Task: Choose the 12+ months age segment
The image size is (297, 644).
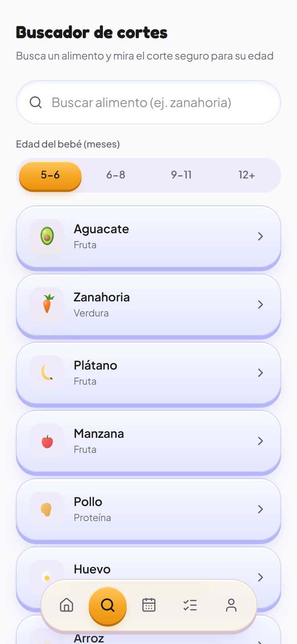Action: (247, 175)
